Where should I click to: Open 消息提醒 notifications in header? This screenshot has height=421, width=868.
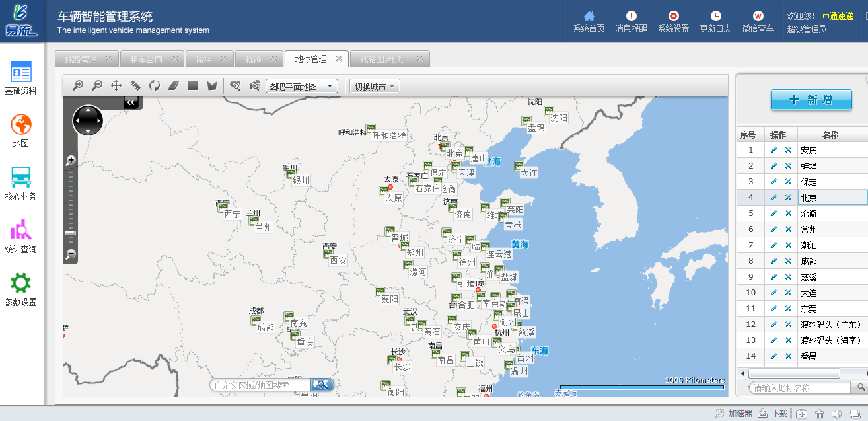(x=631, y=22)
